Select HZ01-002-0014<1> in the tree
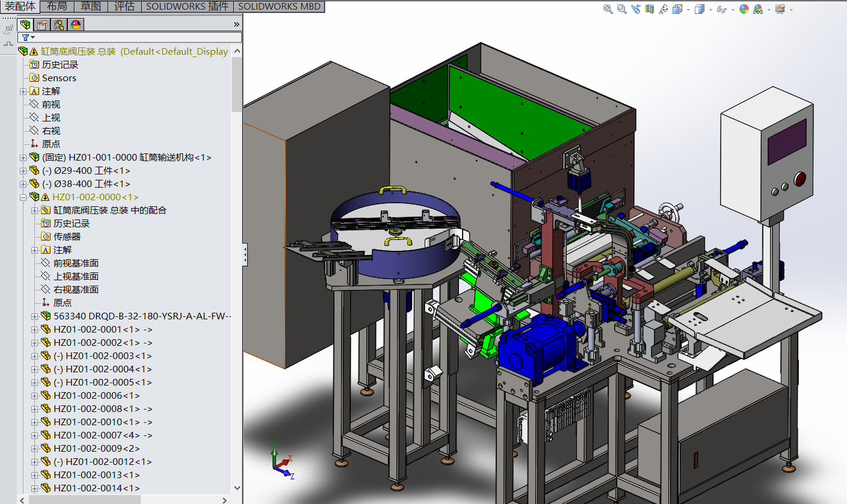 pyautogui.click(x=96, y=488)
